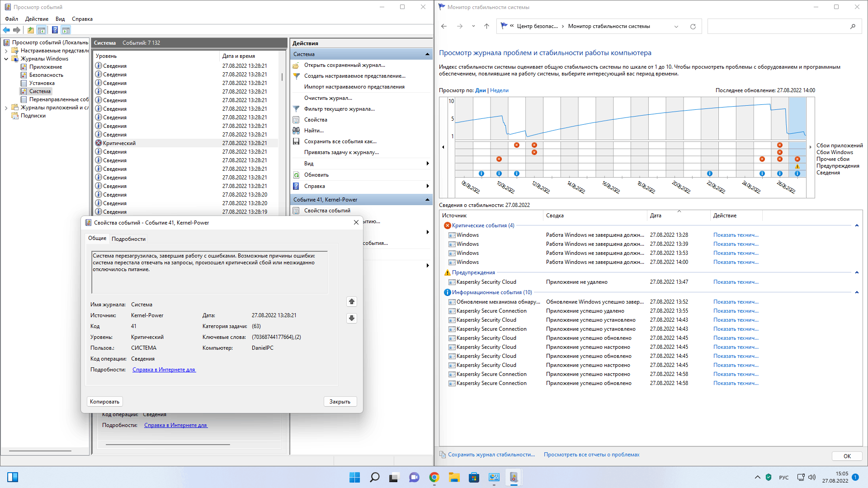Screen dimensions: 868x488
Task: Click the yellow warning marker on the 27.08.2022 column
Action: pyautogui.click(x=797, y=166)
